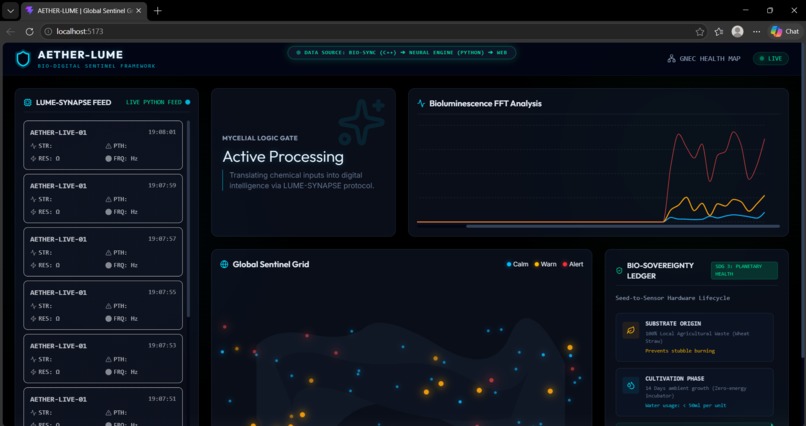View site information icon in address bar
The image size is (806, 426).
coord(48,32)
